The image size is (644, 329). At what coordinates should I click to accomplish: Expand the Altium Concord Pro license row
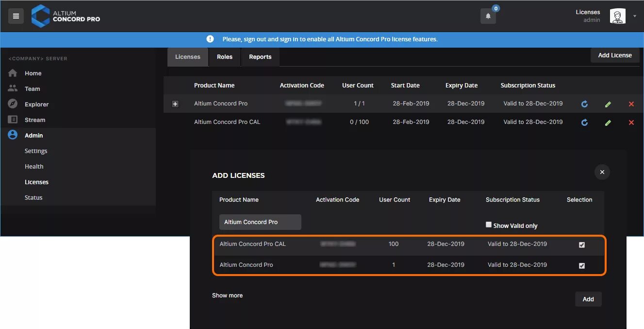(x=175, y=104)
